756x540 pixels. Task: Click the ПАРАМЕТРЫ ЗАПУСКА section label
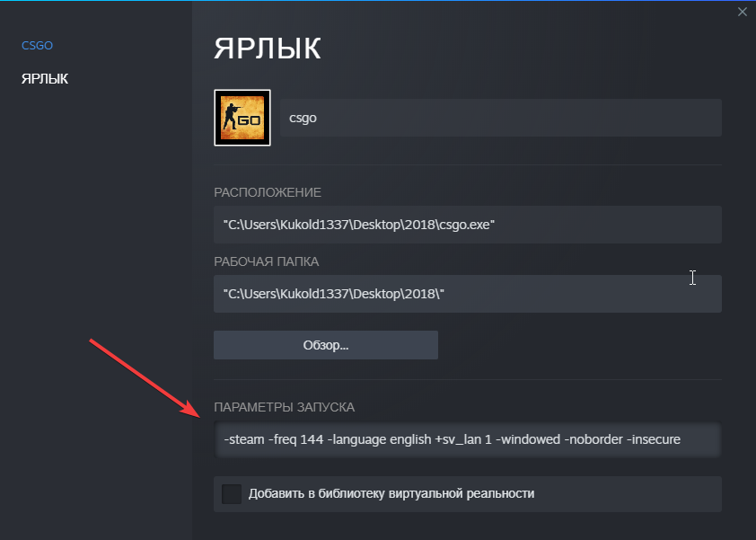tap(284, 407)
